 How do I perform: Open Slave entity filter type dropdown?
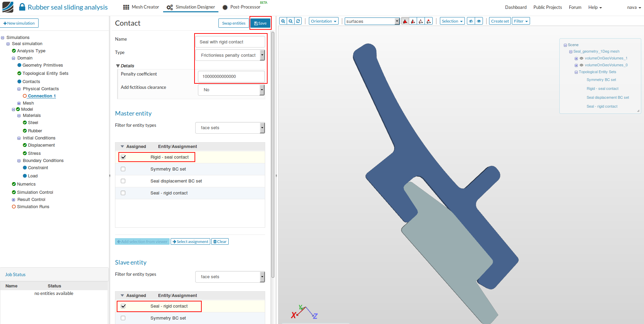pyautogui.click(x=230, y=277)
